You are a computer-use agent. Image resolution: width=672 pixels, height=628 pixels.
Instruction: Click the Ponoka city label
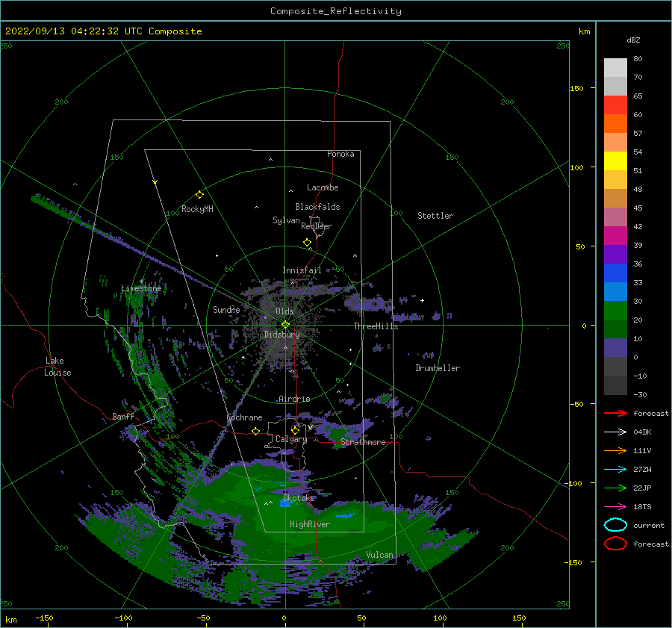click(x=340, y=154)
